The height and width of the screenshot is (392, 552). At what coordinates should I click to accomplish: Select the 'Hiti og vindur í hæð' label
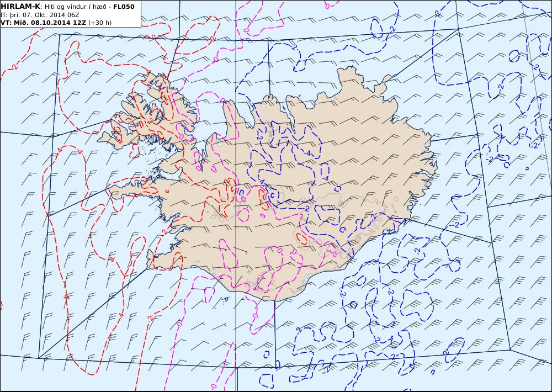click(x=75, y=7)
